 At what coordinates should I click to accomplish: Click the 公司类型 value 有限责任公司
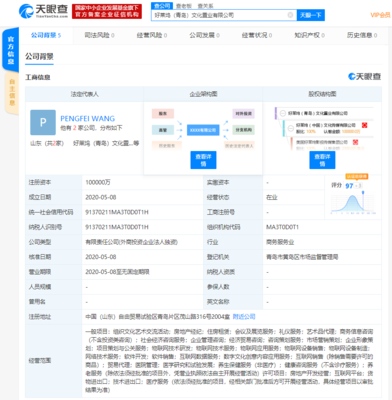(x=131, y=242)
